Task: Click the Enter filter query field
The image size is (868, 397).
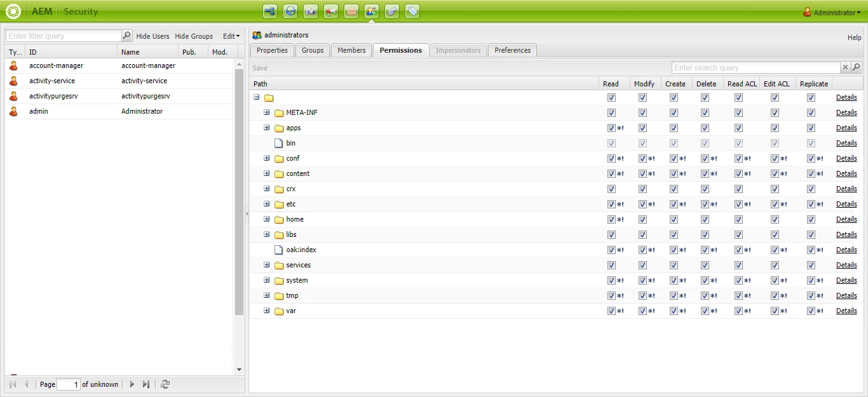Action: [64, 36]
